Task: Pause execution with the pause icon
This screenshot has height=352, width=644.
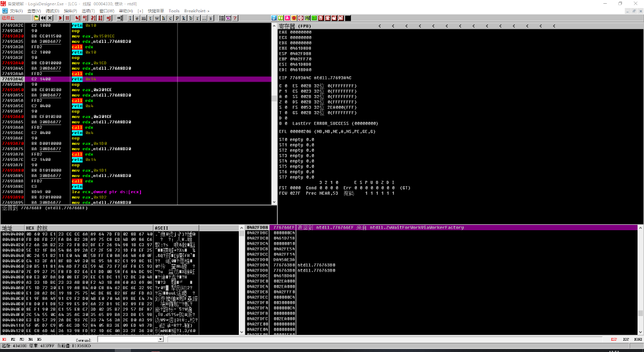Action: pyautogui.click(x=67, y=18)
